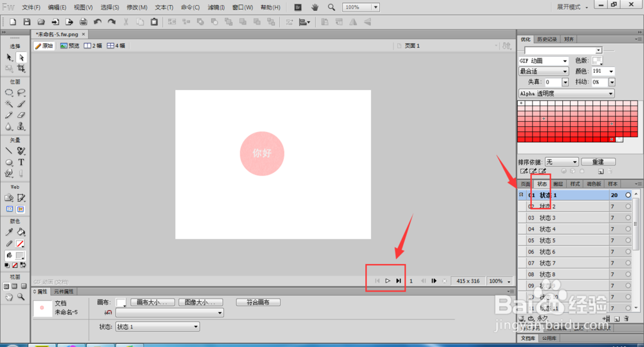Select the Eyedropper tool

point(9,232)
